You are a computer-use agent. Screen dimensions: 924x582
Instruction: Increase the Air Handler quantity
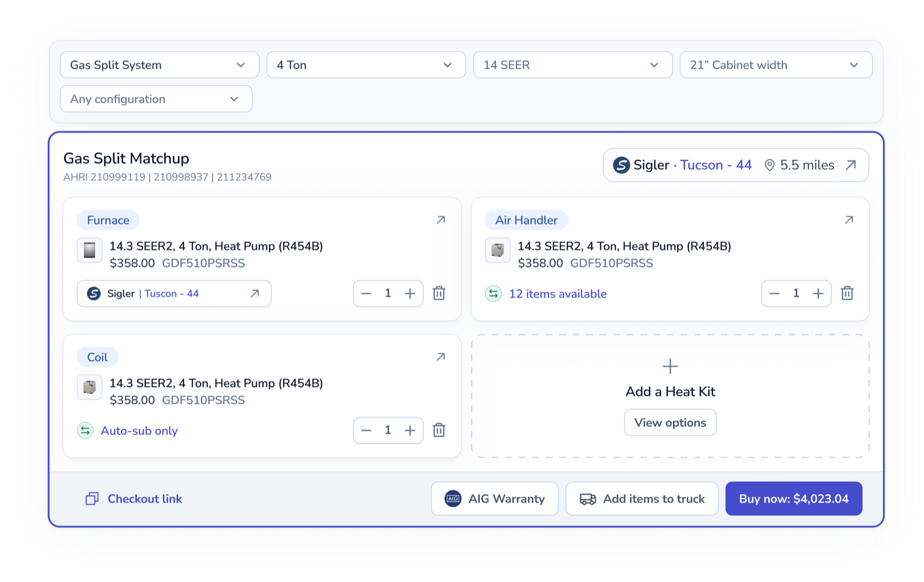[x=818, y=294]
